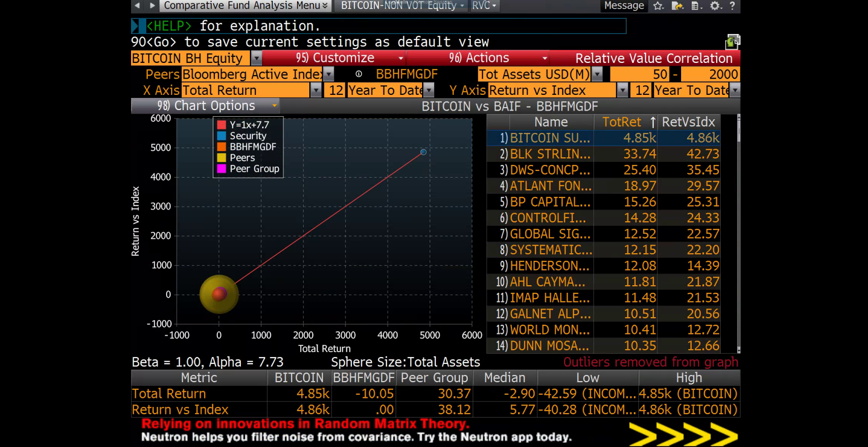Select row 7) GLOBAL SIG...
This screenshot has height=447, width=868.
pyautogui.click(x=603, y=234)
